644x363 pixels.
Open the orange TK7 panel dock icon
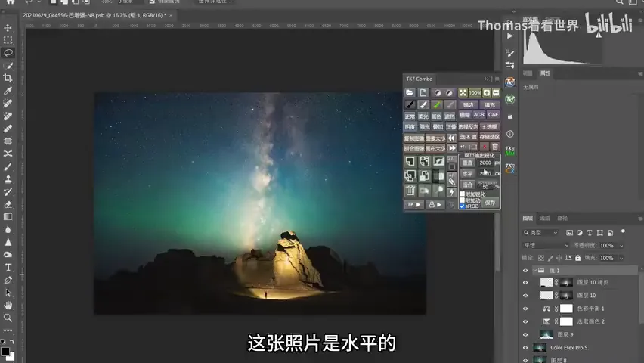point(510,82)
